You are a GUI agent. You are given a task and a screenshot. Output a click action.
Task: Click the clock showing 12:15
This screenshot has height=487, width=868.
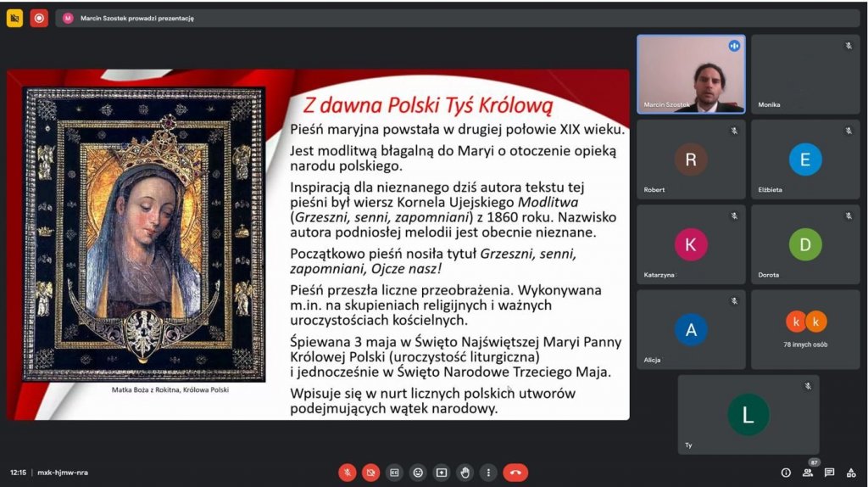[18, 473]
